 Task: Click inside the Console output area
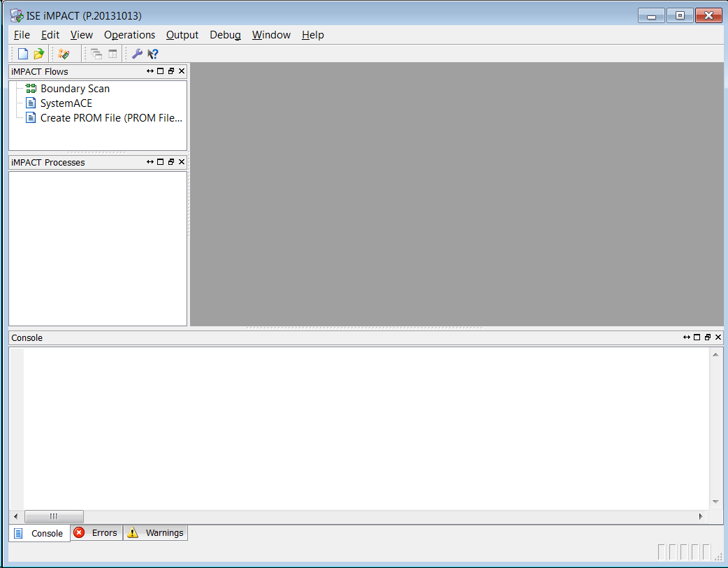point(366,428)
